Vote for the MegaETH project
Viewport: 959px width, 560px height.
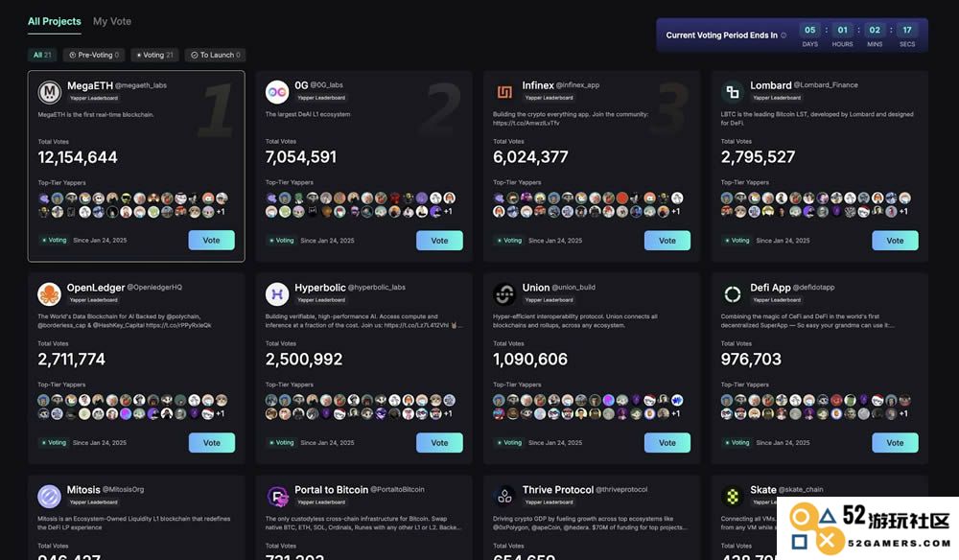tap(212, 241)
